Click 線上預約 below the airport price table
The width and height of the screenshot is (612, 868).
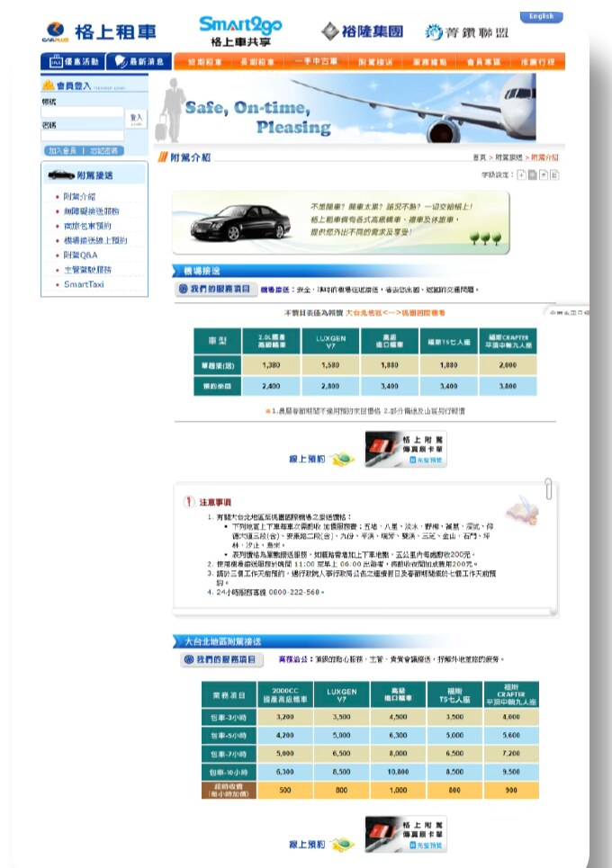[x=307, y=459]
